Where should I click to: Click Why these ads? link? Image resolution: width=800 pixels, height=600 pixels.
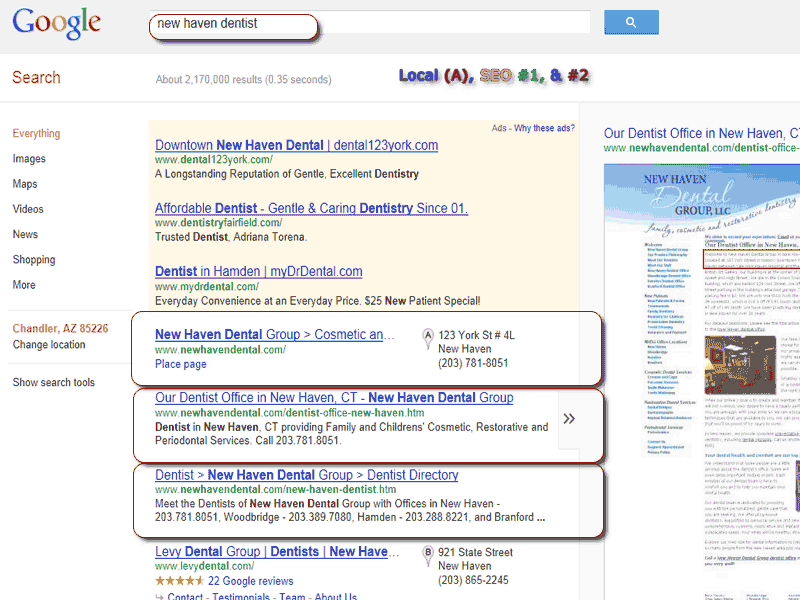tap(544, 128)
